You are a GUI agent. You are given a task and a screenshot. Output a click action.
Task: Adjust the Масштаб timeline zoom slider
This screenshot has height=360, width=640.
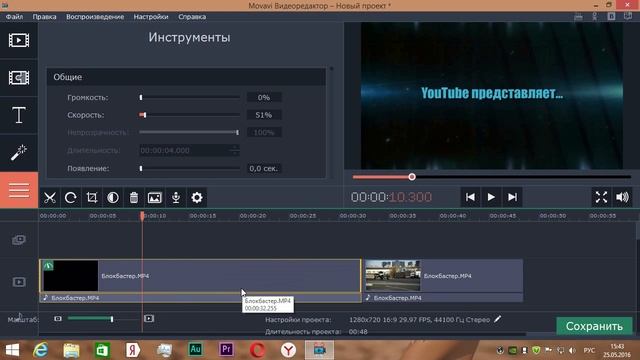click(x=104, y=318)
